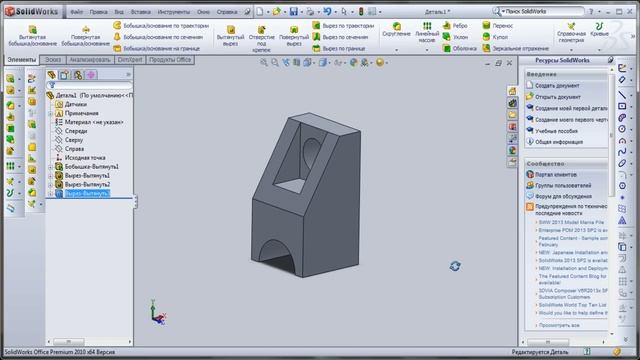The image size is (640, 360).
Task: Open the Портал клиентов link
Action: click(x=556, y=175)
